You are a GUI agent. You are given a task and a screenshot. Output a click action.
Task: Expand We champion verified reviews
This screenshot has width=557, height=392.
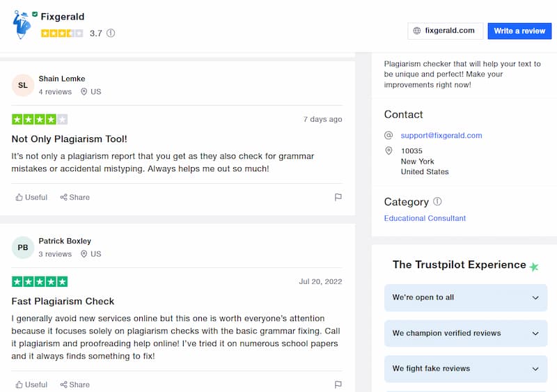465,333
